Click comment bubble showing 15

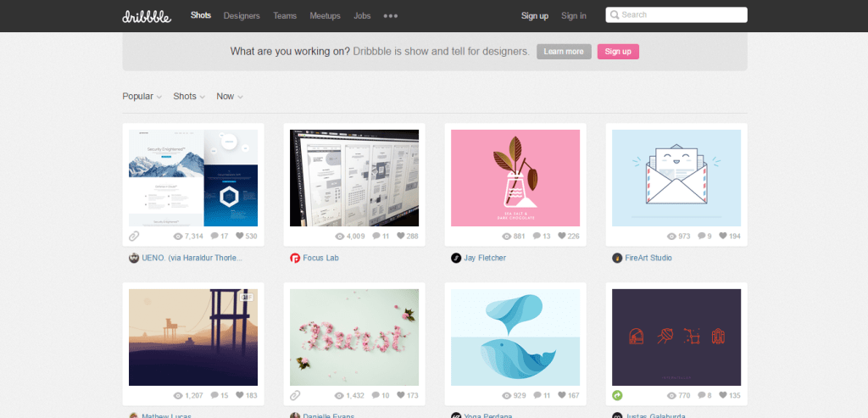coord(215,395)
